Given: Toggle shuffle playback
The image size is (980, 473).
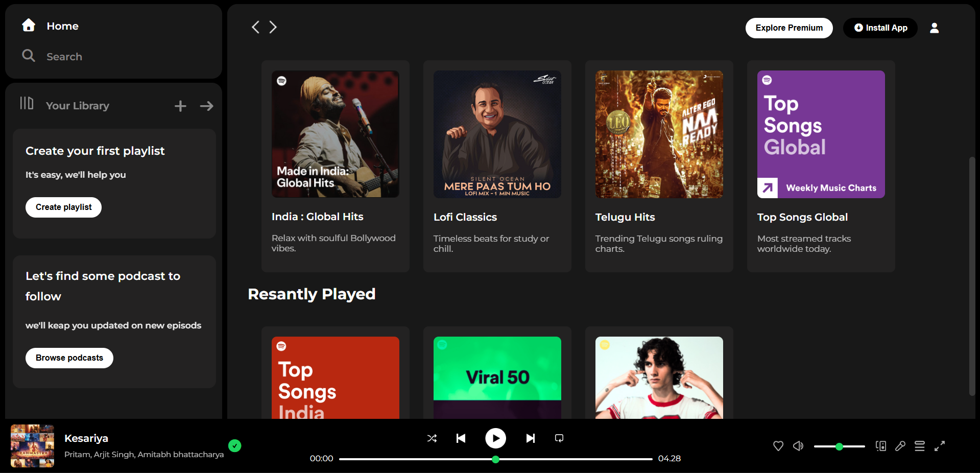Looking at the screenshot, I should pyautogui.click(x=432, y=438).
